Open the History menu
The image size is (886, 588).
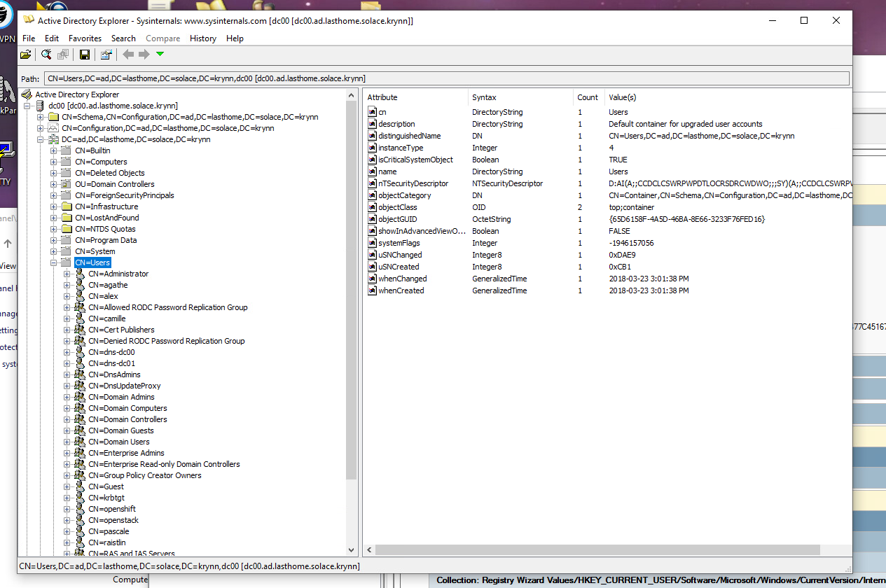(x=202, y=38)
